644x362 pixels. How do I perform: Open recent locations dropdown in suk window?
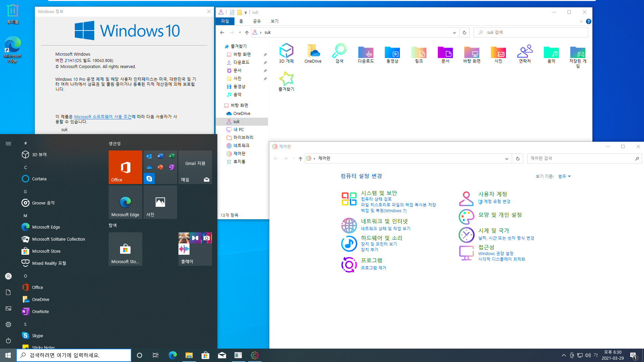[239, 33]
